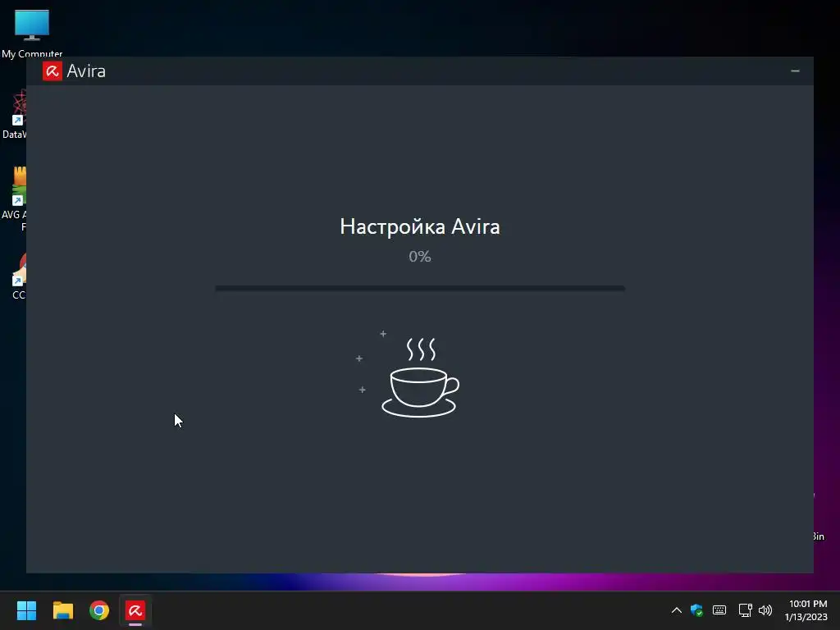Click the steaming coffee cup illustration
The width and height of the screenshot is (840, 630).
click(x=419, y=377)
